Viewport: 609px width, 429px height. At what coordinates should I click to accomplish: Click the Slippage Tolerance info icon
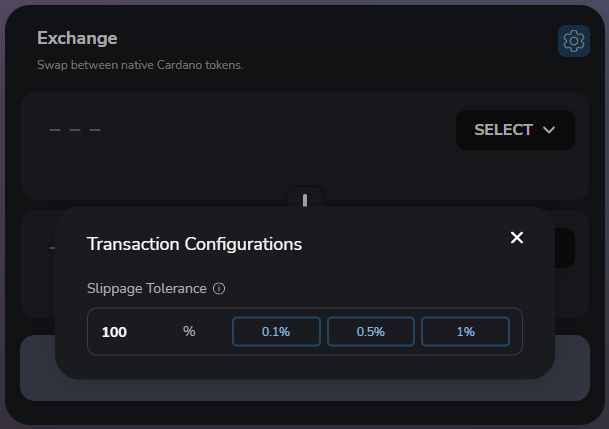[x=219, y=288]
